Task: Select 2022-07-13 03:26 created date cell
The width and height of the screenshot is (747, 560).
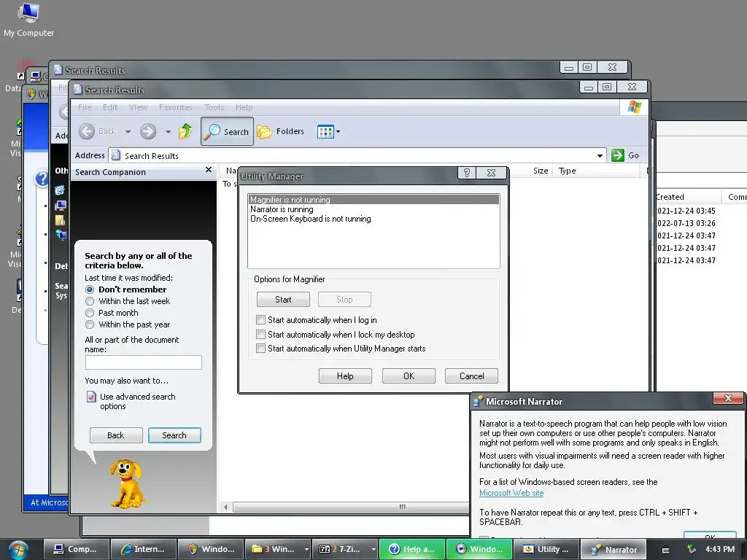Action: point(686,223)
